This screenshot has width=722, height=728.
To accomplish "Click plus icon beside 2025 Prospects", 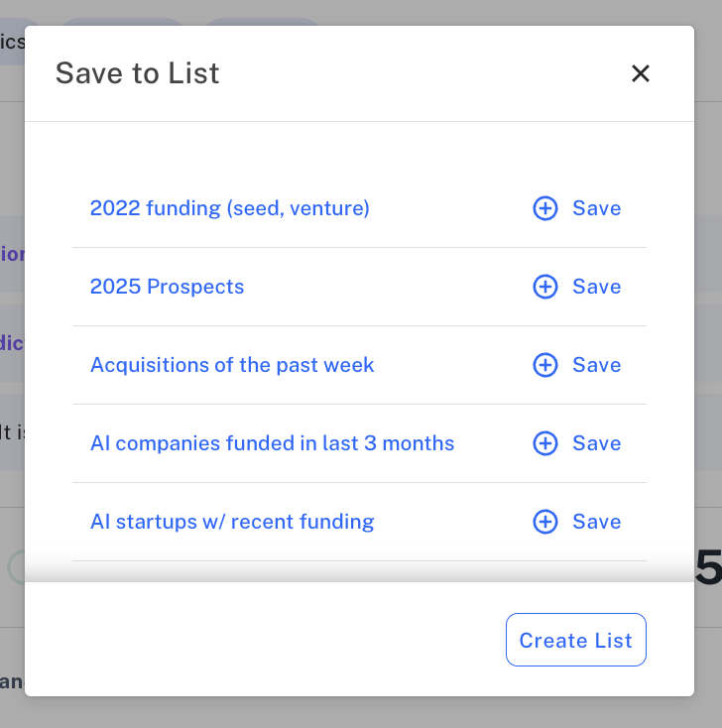I will click(x=545, y=287).
